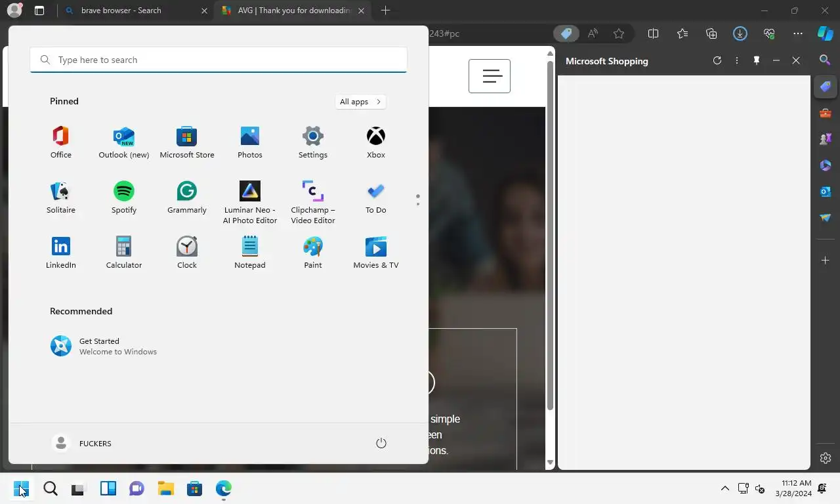This screenshot has height=504, width=840.
Task: Open Outlook in Edge sidebar
Action: [826, 192]
